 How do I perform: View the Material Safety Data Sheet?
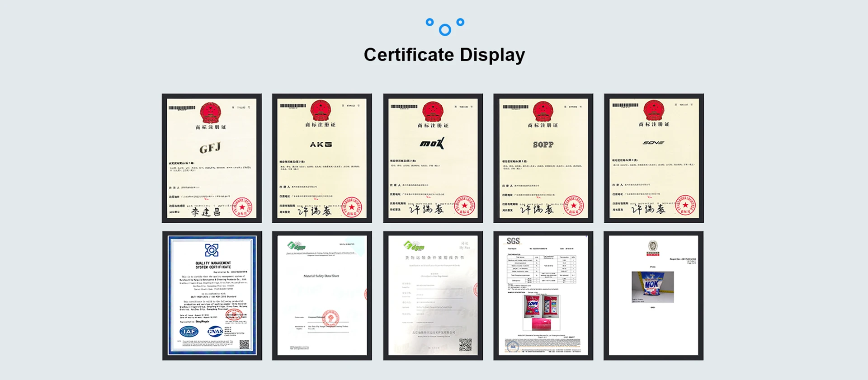point(322,296)
